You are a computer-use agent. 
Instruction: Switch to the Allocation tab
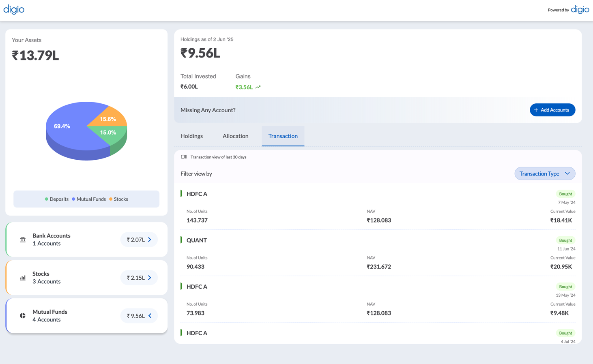click(x=235, y=136)
